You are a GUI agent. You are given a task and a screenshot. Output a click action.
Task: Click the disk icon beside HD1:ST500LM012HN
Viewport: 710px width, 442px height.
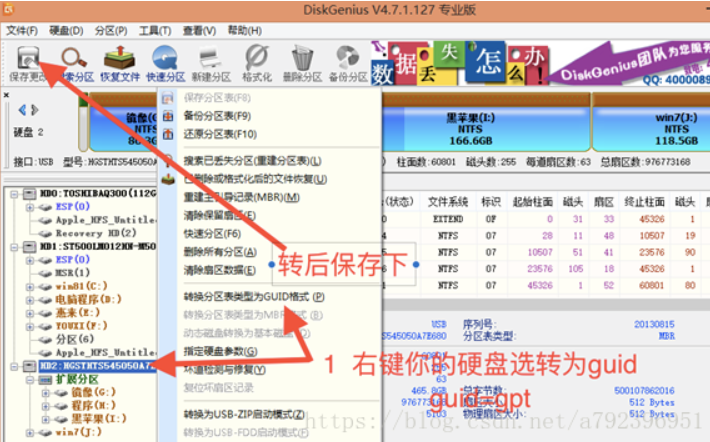tap(29, 247)
